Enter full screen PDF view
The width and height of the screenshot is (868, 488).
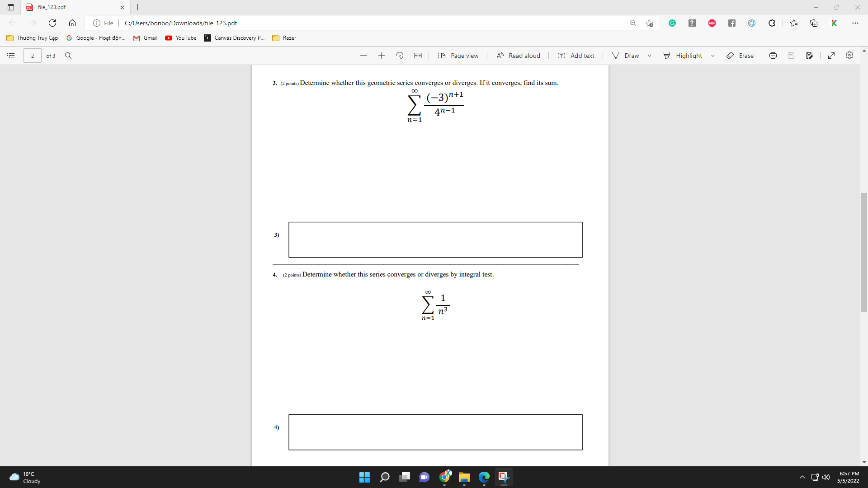[x=831, y=55]
